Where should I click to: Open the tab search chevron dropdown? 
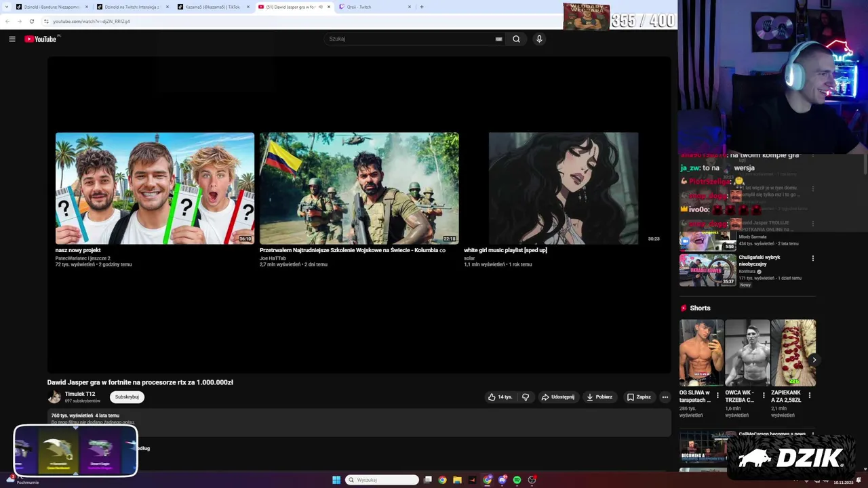click(7, 7)
